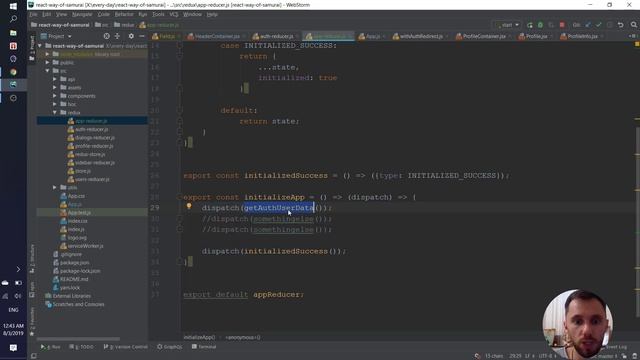Image resolution: width=640 pixels, height=360 pixels.
Task: Expand the api folder
Action: coord(55,79)
